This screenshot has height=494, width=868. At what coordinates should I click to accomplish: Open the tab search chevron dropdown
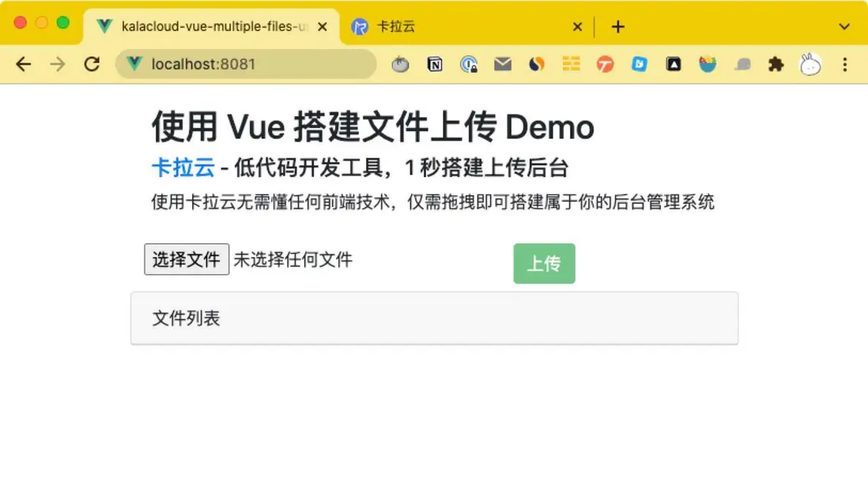844,26
